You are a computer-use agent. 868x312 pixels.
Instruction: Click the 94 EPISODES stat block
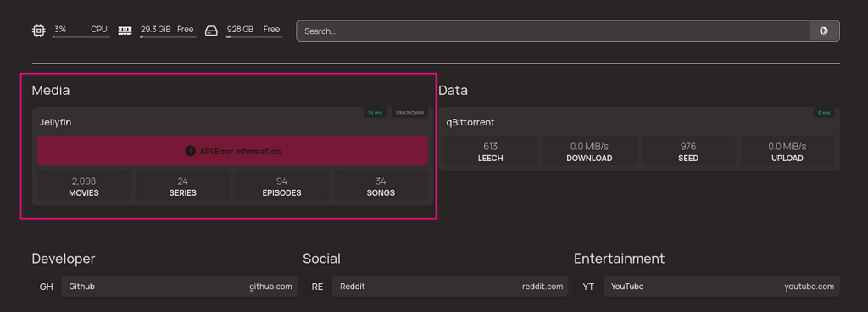click(x=281, y=186)
